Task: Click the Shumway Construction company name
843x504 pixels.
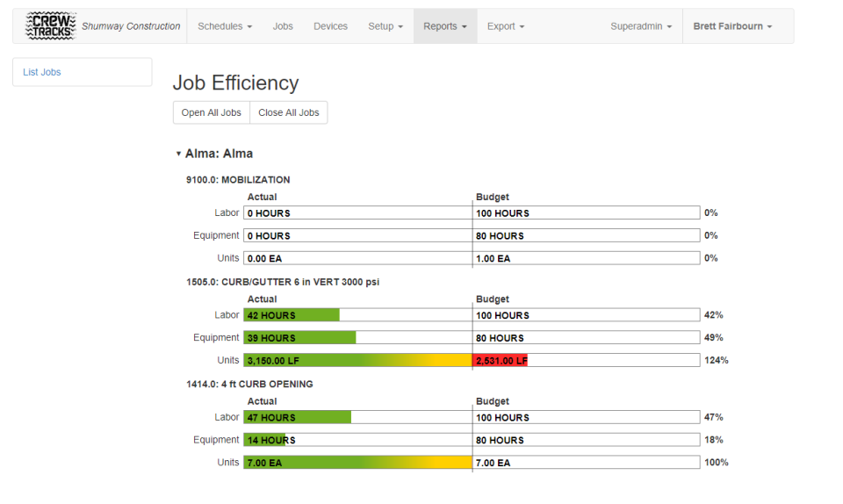Action: click(131, 26)
